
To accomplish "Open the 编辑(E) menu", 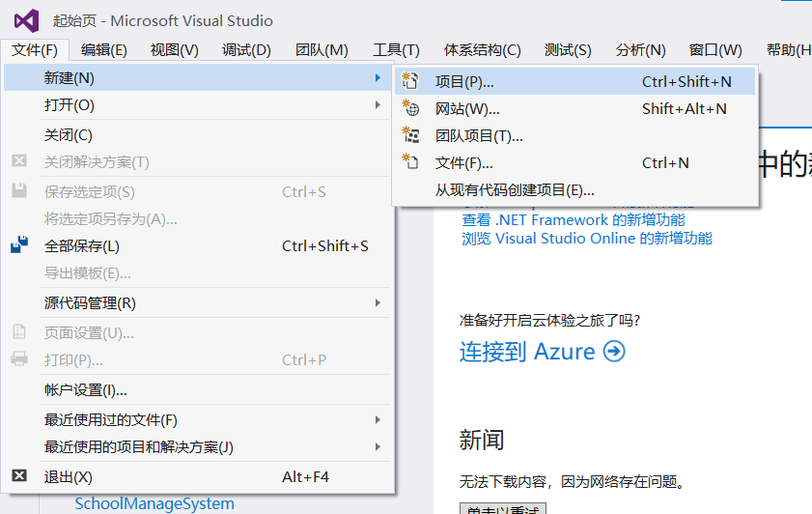I will tap(104, 50).
